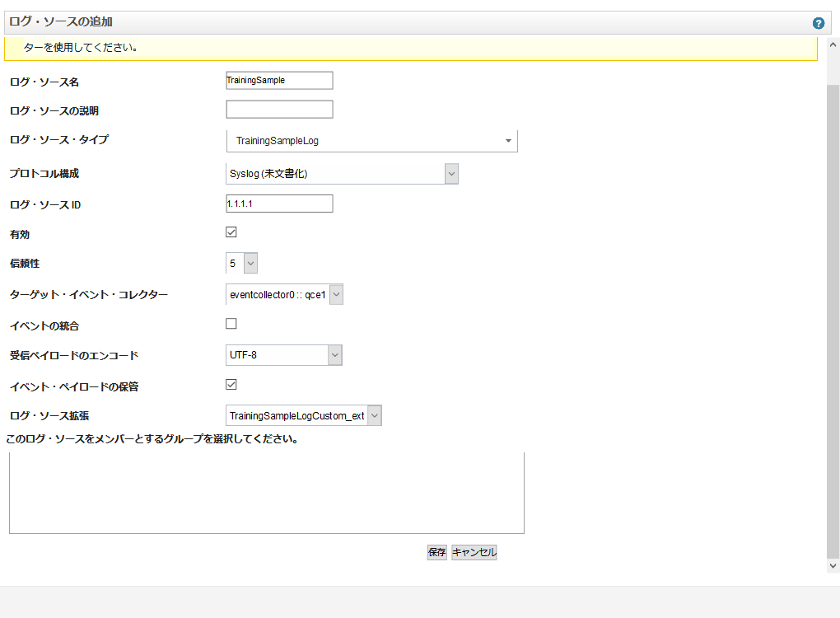Click the ログ・ソース・タイプ label
The height and width of the screenshot is (618, 840).
[59, 140]
